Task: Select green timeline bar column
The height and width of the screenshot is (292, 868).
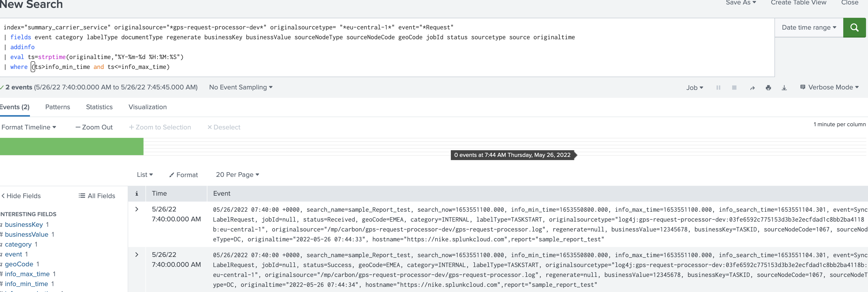Action: point(72,147)
